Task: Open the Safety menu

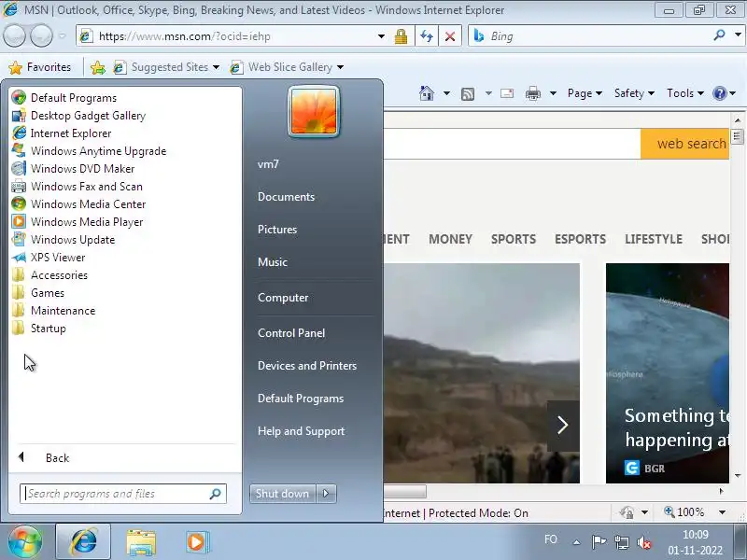Action: 634,93
